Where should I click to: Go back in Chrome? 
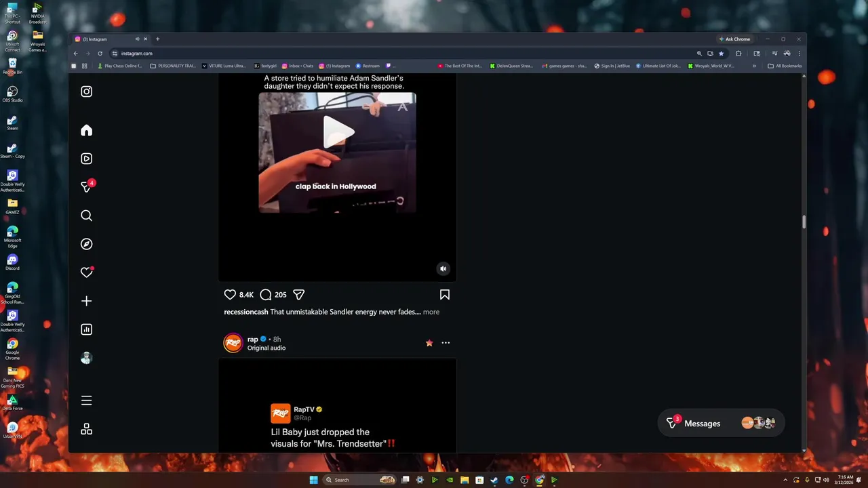click(x=76, y=54)
